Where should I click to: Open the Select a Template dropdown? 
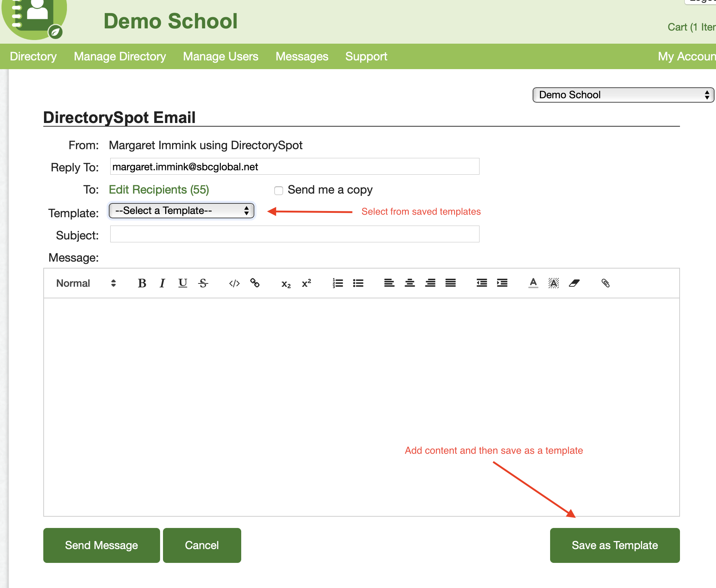(182, 211)
